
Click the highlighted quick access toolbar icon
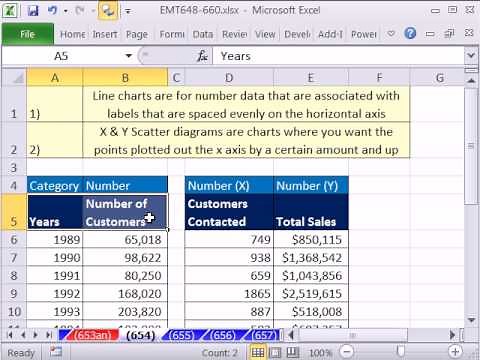pos(108,11)
